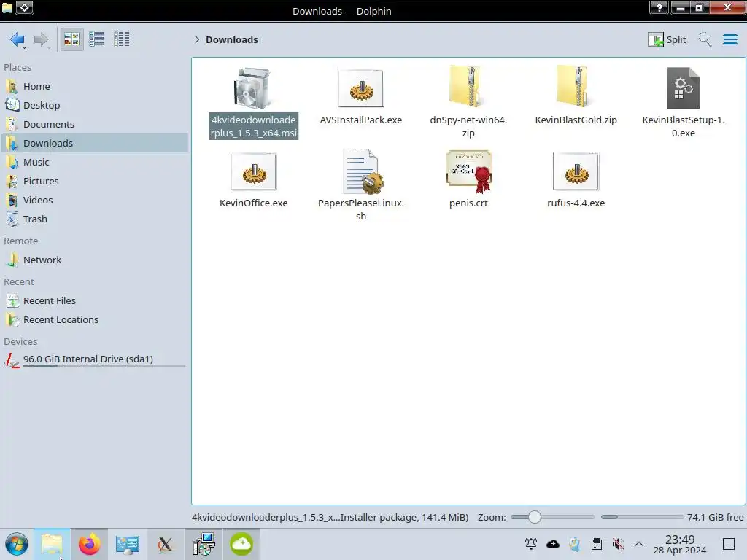Image resolution: width=747 pixels, height=560 pixels.
Task: Open Recent Locations entry
Action: click(x=94, y=320)
